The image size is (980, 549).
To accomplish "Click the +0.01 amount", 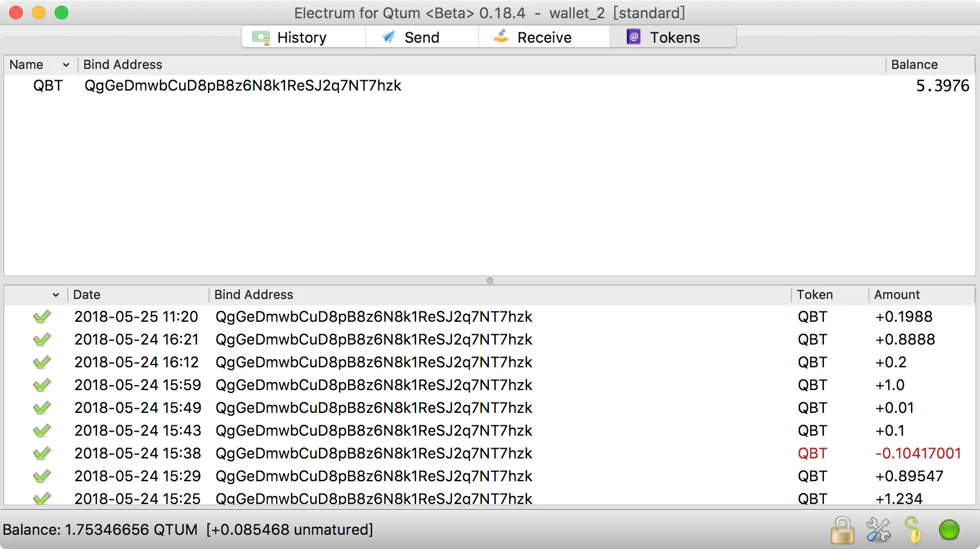I will coord(895,408).
